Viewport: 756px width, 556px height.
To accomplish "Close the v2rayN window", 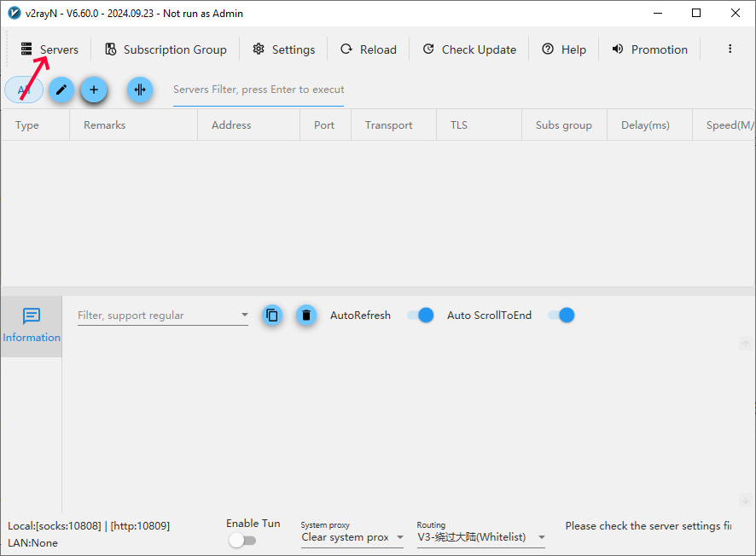I will point(736,13).
